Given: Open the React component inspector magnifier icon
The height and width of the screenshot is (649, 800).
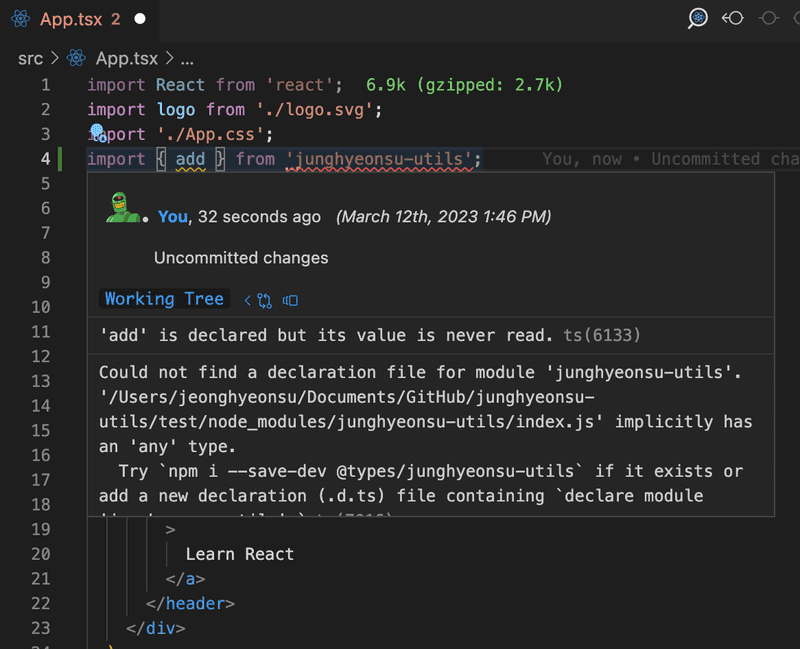Looking at the screenshot, I should pos(697,19).
